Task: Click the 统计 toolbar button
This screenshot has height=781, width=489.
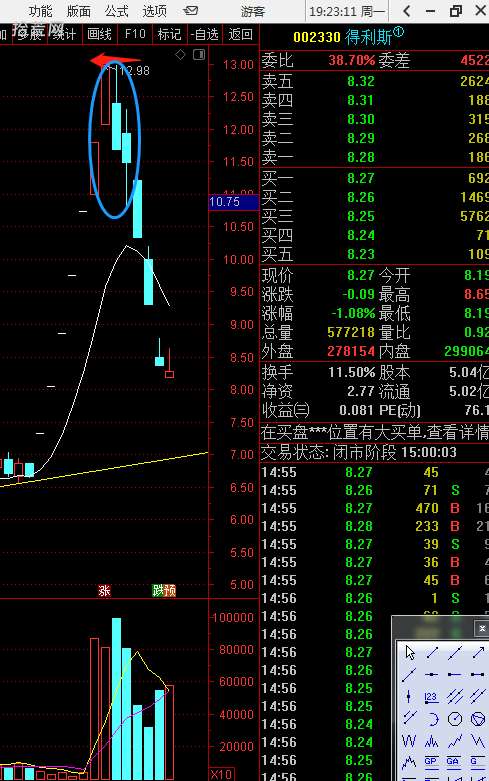Action: click(x=64, y=34)
